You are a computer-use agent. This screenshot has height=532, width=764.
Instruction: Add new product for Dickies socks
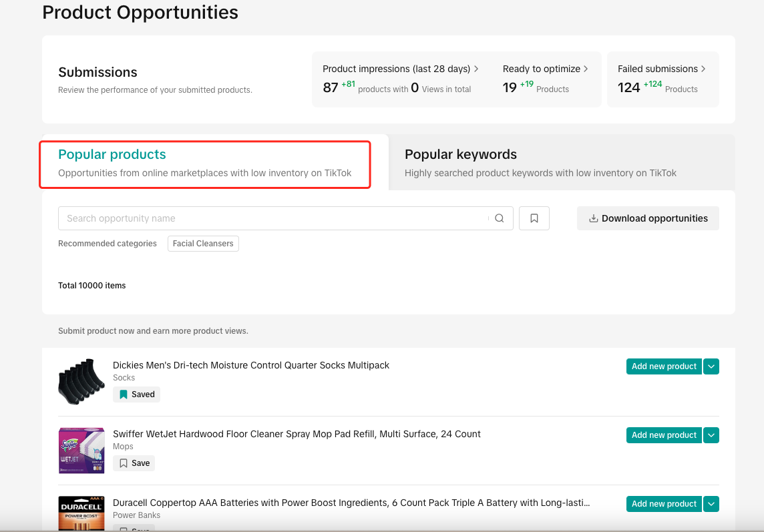pos(664,366)
